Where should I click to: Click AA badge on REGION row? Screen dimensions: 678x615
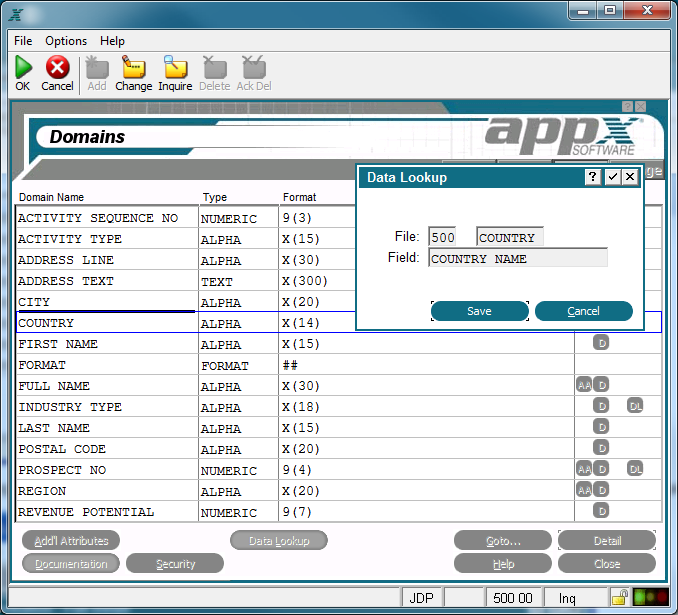pyautogui.click(x=584, y=490)
